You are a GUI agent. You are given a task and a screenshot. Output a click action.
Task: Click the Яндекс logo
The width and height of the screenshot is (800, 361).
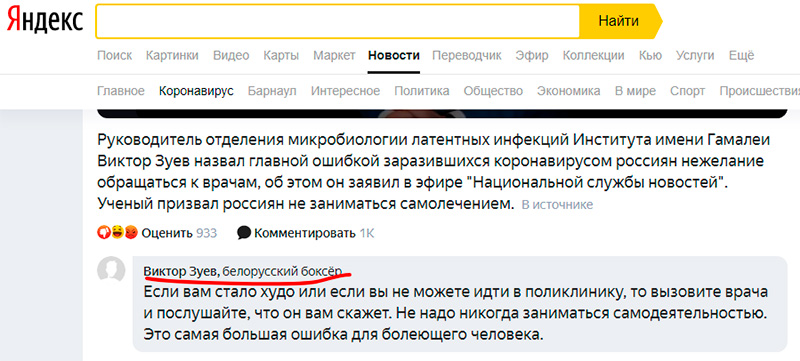click(x=45, y=21)
